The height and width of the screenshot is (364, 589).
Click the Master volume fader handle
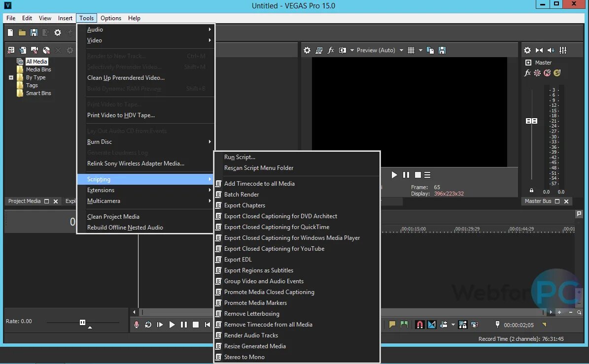531,121
